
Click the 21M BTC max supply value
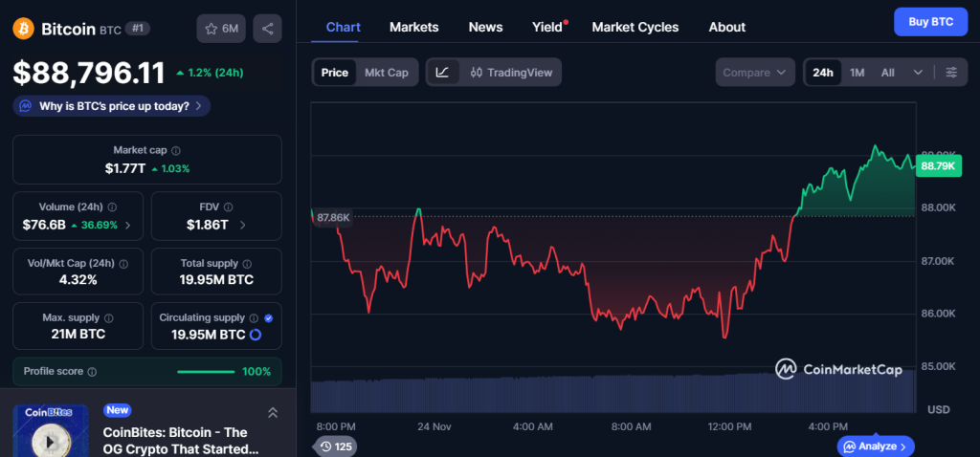(x=78, y=334)
